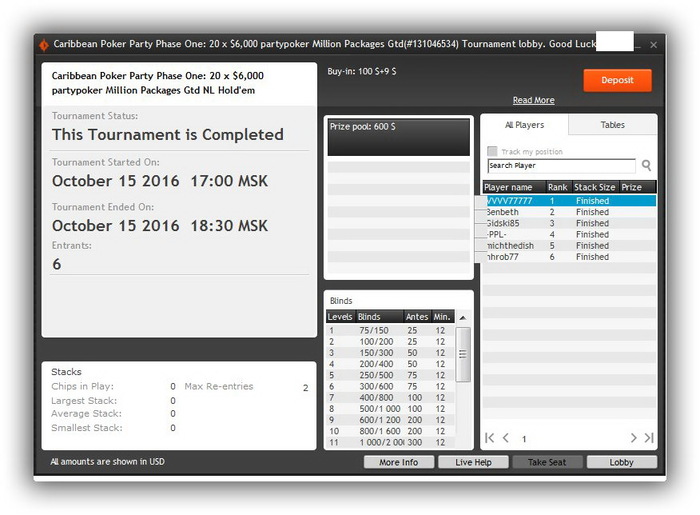Click the Blinds column header in blinds table
This screenshot has width=700, height=515.
coord(379,317)
